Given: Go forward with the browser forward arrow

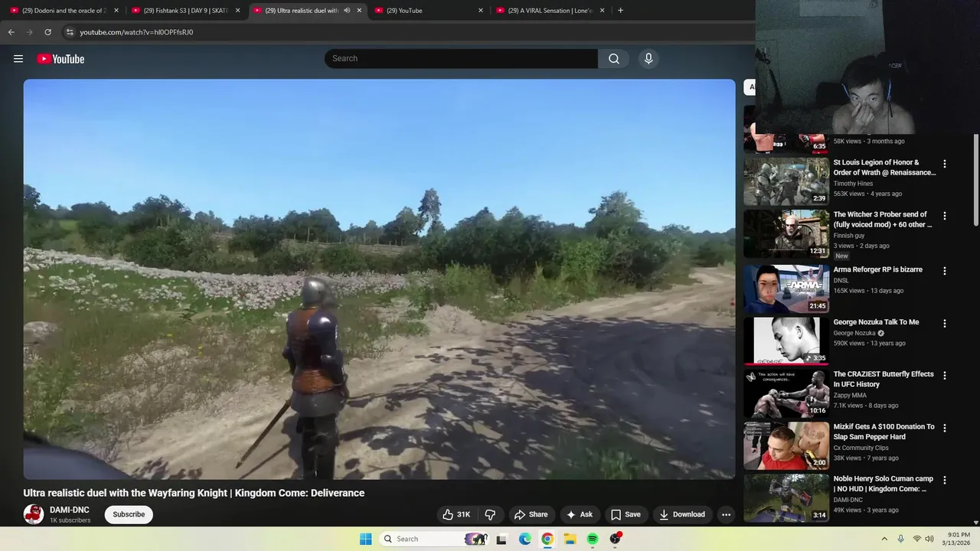Looking at the screenshot, I should 30,32.
